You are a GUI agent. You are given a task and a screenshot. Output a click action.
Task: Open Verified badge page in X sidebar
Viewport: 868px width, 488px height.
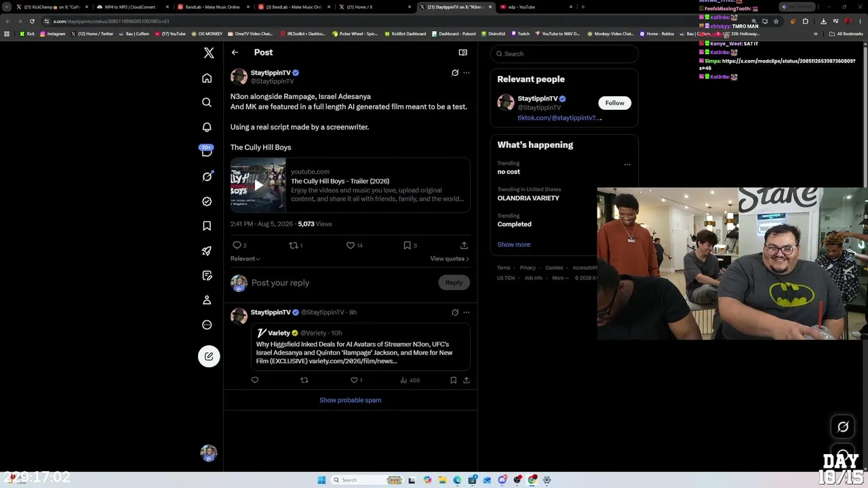(x=207, y=201)
